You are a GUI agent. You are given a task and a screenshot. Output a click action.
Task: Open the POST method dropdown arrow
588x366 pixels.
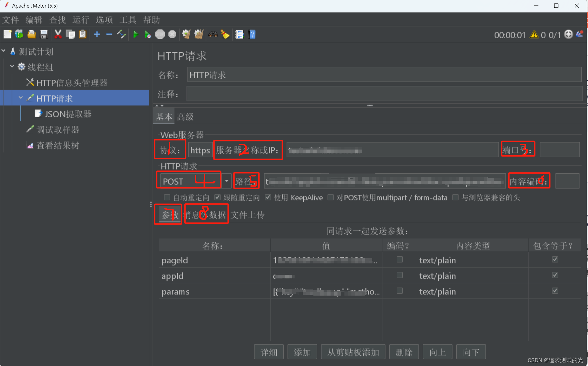pos(226,181)
